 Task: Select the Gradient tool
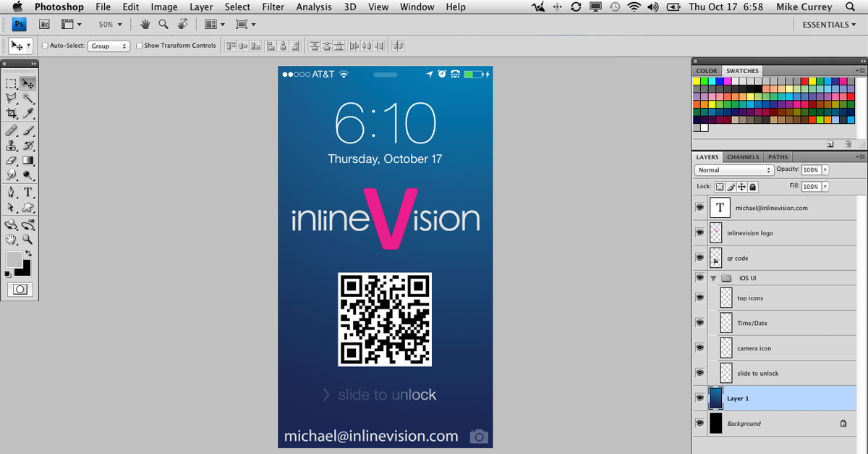click(x=28, y=160)
